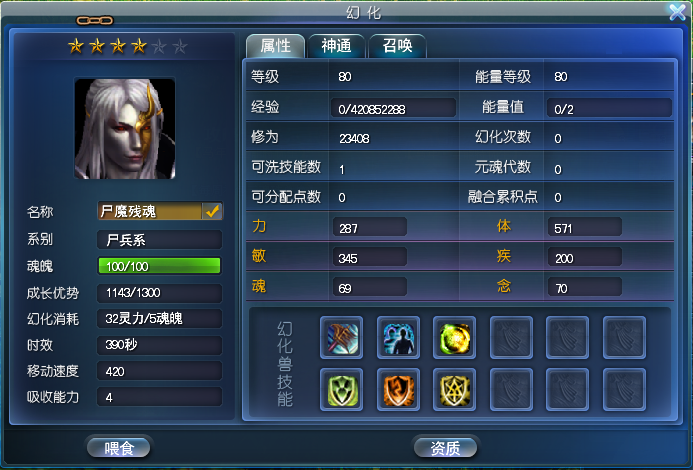Toggle the checkmark next to 尸魔残魂 name
This screenshot has height=470, width=693.
[213, 211]
